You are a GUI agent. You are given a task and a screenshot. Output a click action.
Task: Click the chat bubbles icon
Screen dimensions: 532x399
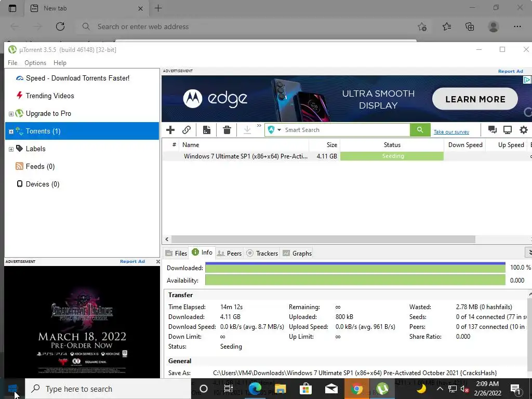(x=492, y=129)
